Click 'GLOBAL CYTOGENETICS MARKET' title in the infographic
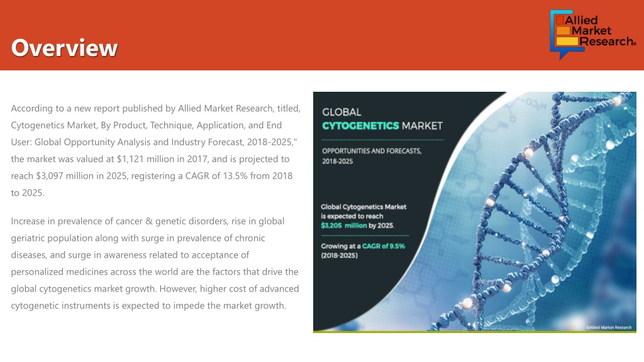 (382, 119)
